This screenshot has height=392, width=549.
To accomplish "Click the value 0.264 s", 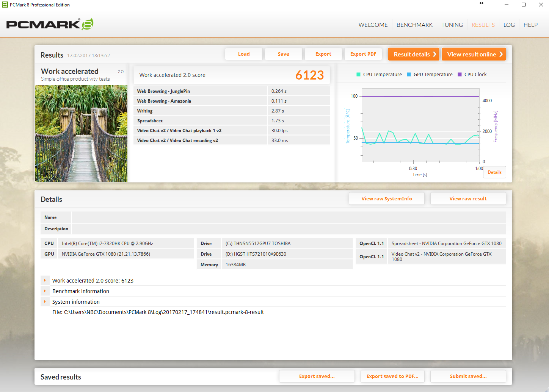I will [279, 91].
